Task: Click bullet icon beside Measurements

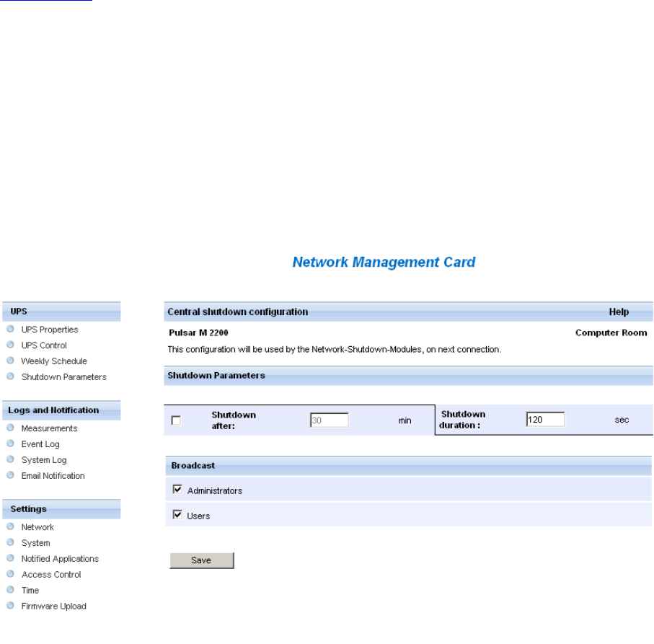Action: point(10,428)
